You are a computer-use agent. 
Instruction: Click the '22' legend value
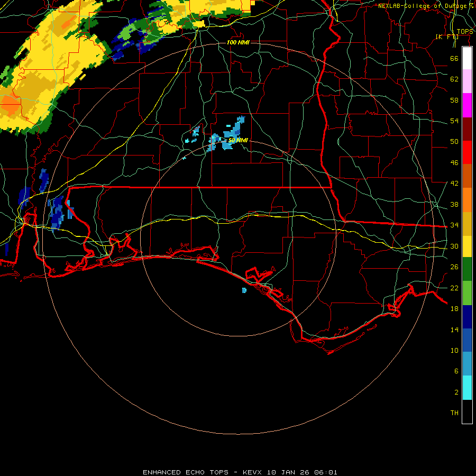click(454, 288)
